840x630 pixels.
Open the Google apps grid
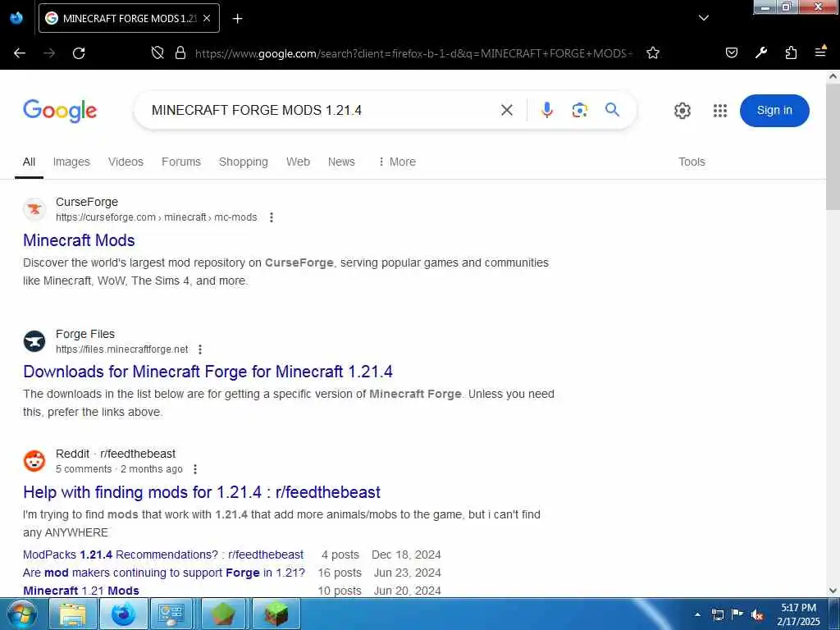(x=720, y=111)
